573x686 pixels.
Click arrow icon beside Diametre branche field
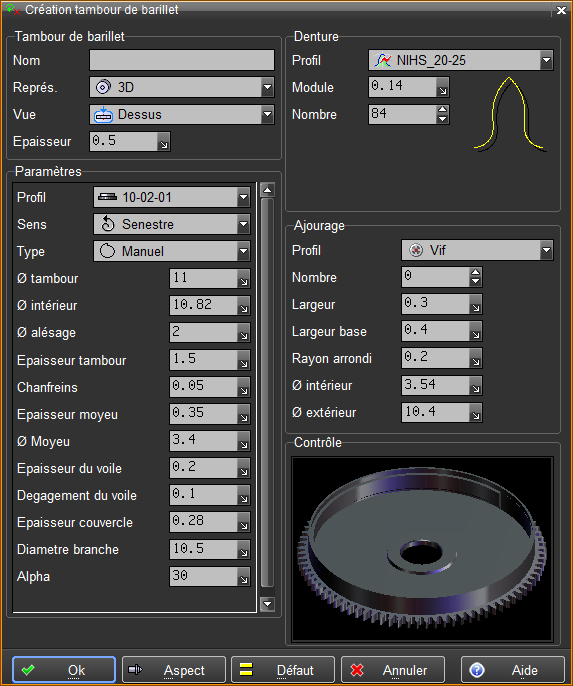coord(244,552)
